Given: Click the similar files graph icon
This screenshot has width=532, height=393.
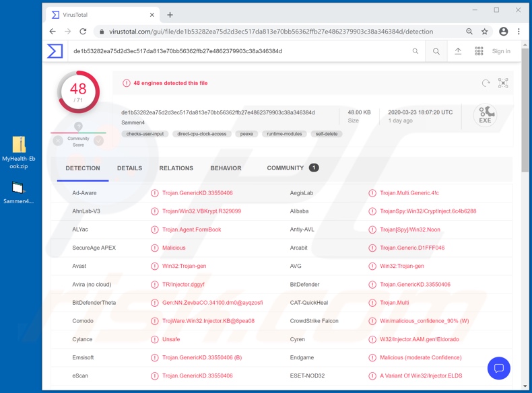Looking at the screenshot, I should click(x=503, y=83).
